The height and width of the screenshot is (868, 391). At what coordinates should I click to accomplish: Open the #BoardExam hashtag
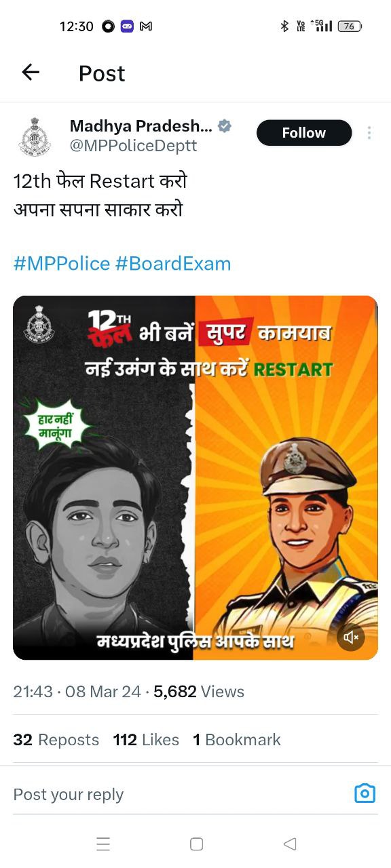click(x=173, y=264)
